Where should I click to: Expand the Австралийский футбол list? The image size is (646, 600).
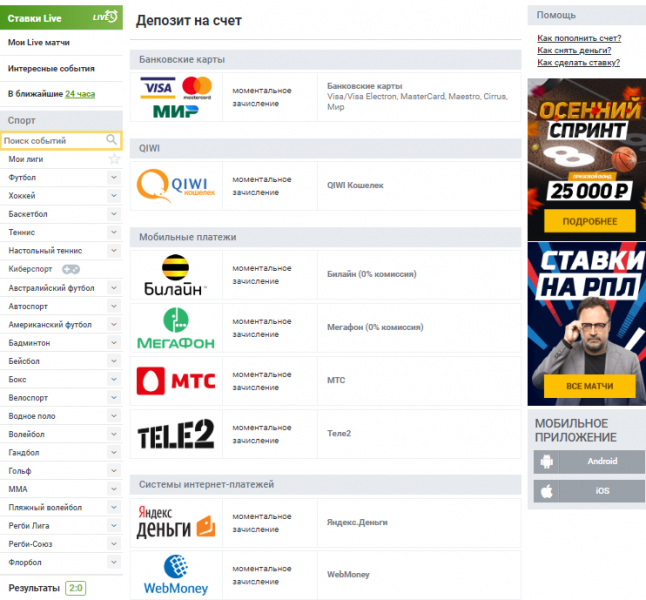click(114, 288)
